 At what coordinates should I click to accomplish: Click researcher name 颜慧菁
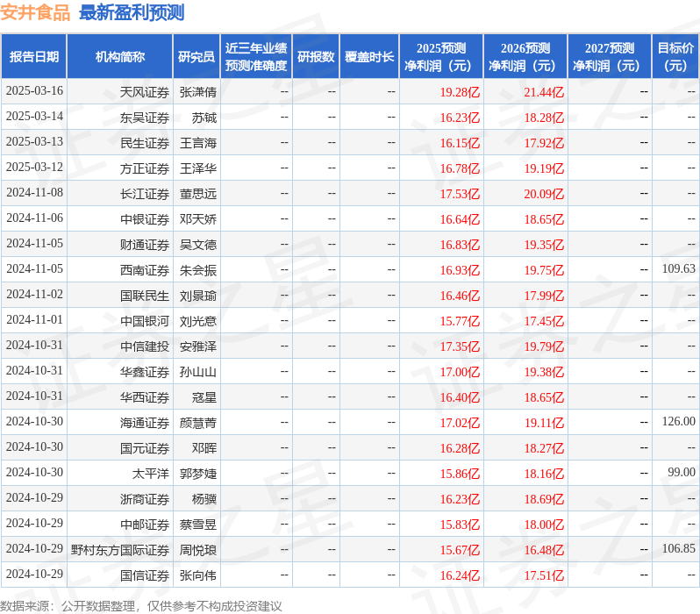pyautogui.click(x=197, y=423)
